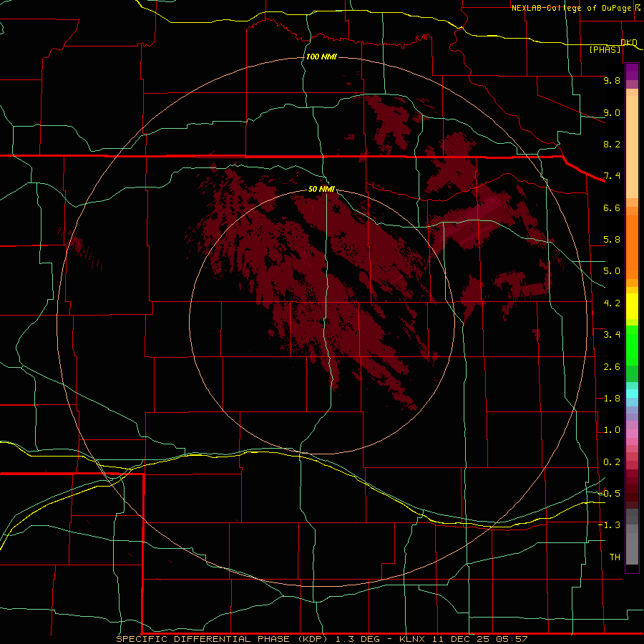This screenshot has height=644, width=644.
Task: Click the [PHAS] label above color scale
Action: (x=605, y=49)
